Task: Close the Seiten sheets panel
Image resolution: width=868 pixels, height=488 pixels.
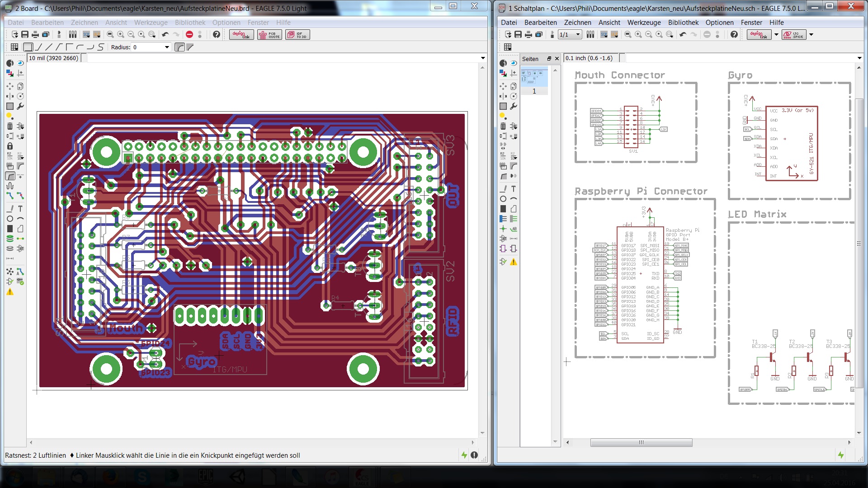Action: click(557, 59)
